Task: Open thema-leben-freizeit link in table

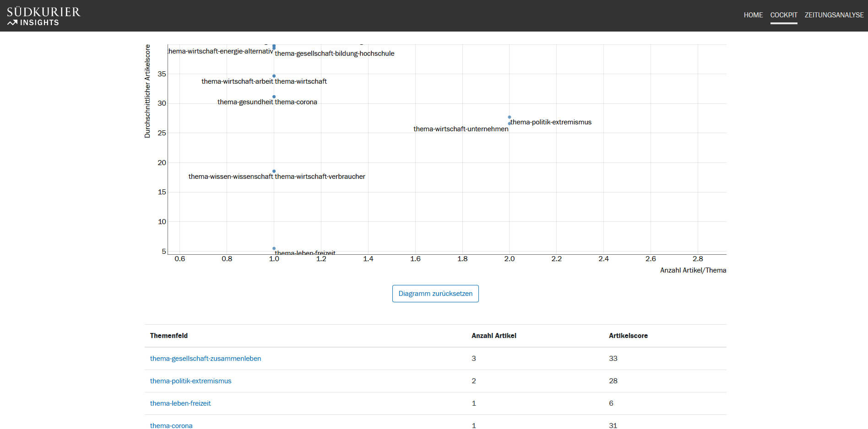Action: (x=180, y=403)
